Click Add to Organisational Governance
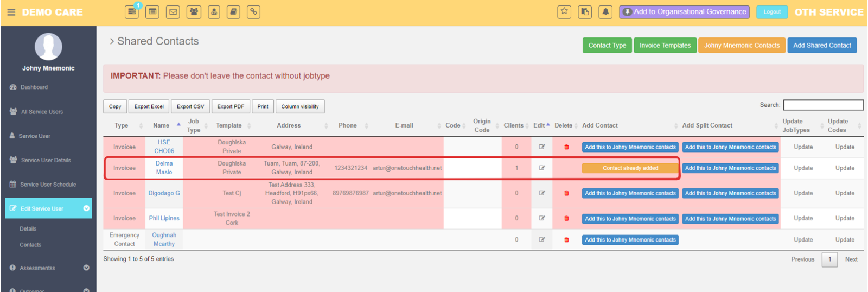This screenshot has width=868, height=292. coord(684,11)
